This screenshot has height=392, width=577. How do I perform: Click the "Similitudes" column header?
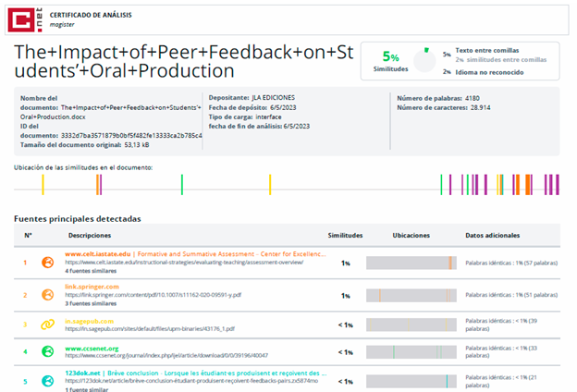[x=345, y=236]
